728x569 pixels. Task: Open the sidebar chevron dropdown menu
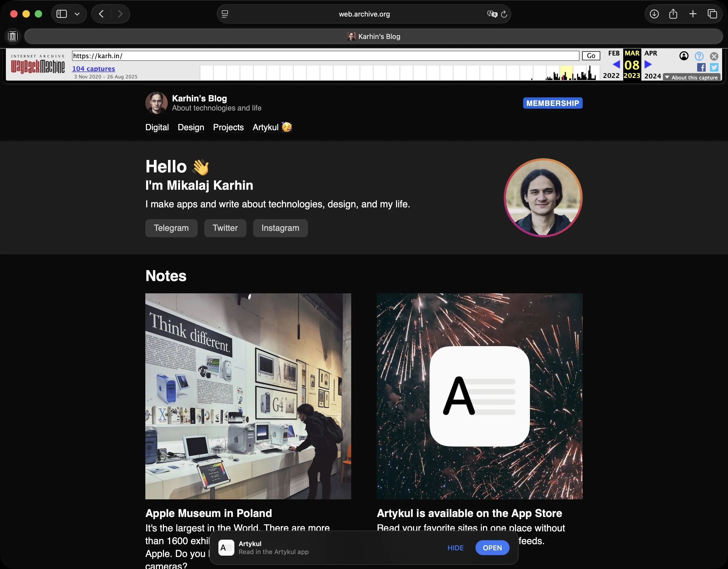[77, 14]
